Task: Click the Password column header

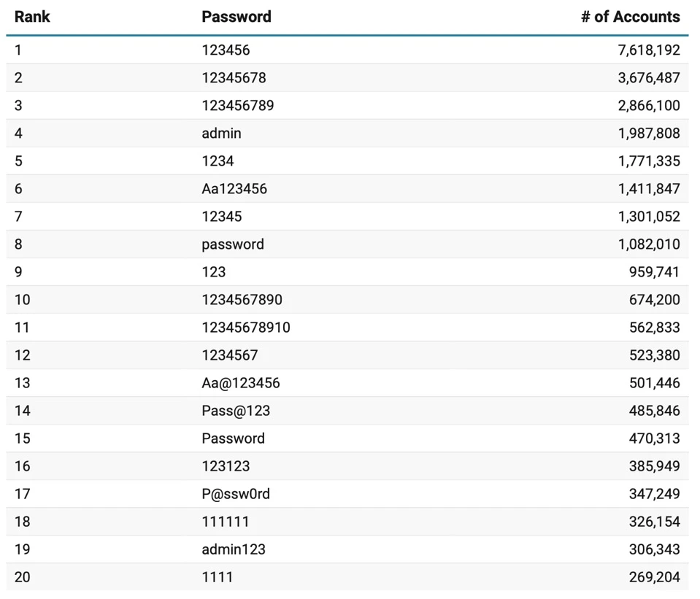Action: click(x=236, y=17)
